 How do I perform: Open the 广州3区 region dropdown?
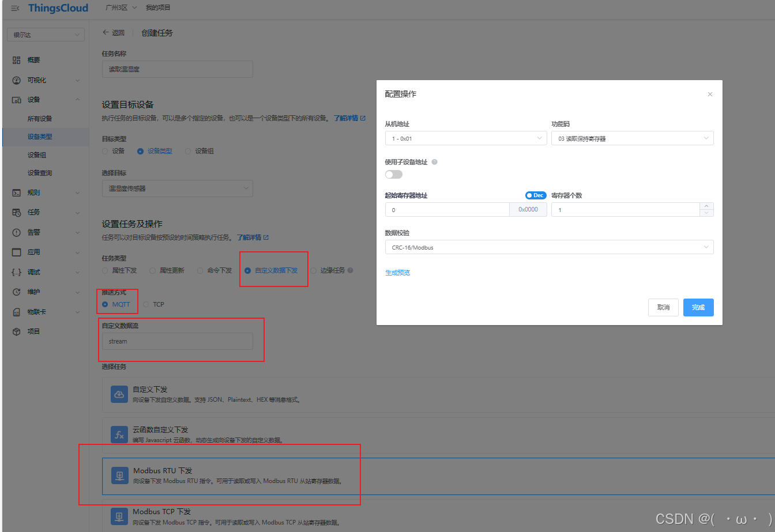(x=121, y=8)
